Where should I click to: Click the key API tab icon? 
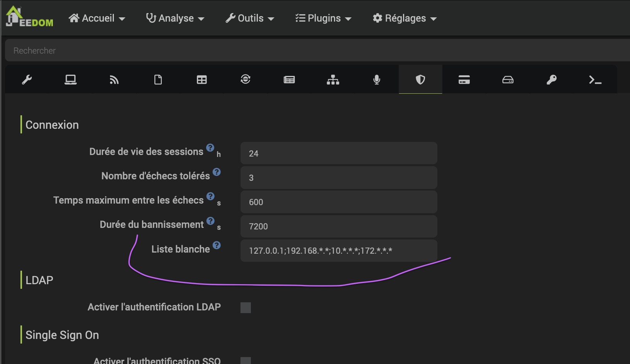point(551,80)
